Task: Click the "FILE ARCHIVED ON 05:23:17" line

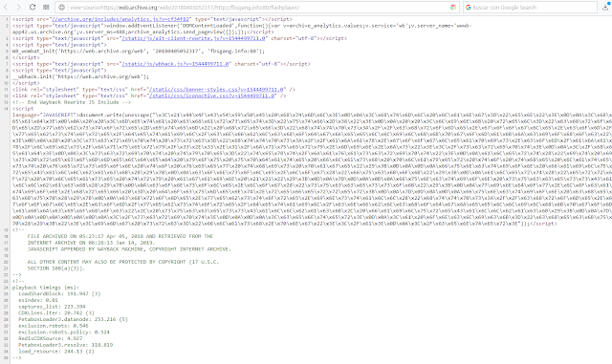Action: click(120, 236)
